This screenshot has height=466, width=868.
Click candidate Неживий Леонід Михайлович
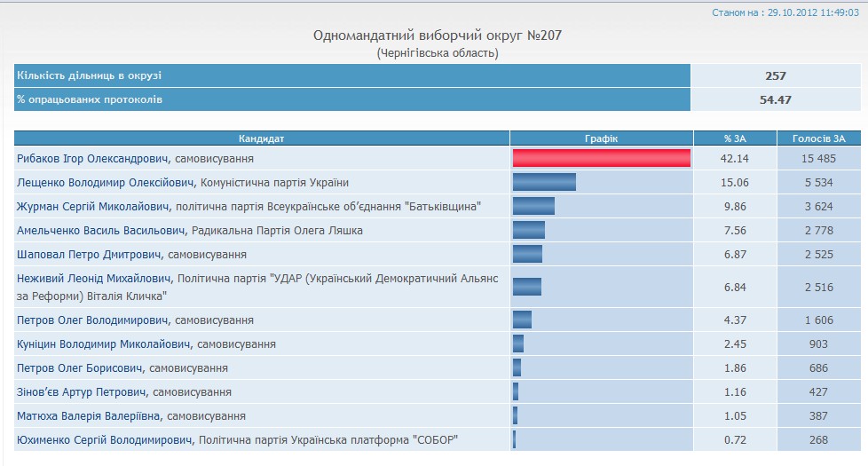(x=97, y=279)
